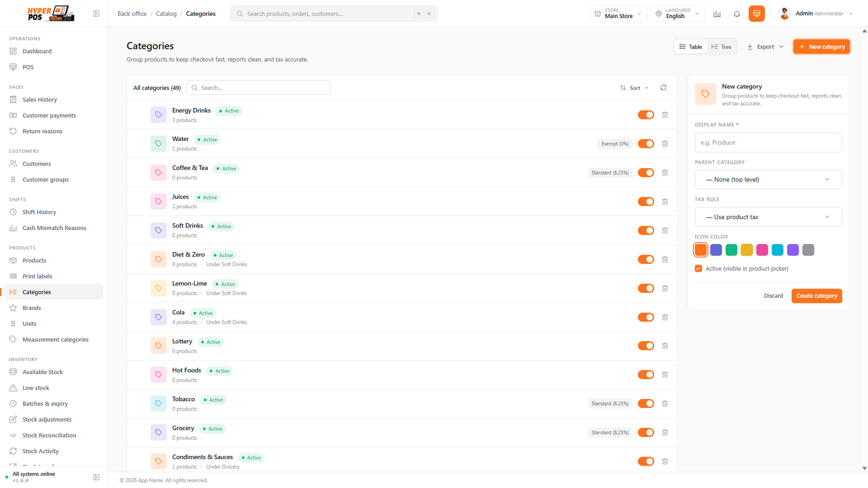Toggle off the Water category
Viewport: 868px width, 488px height.
pos(646,144)
